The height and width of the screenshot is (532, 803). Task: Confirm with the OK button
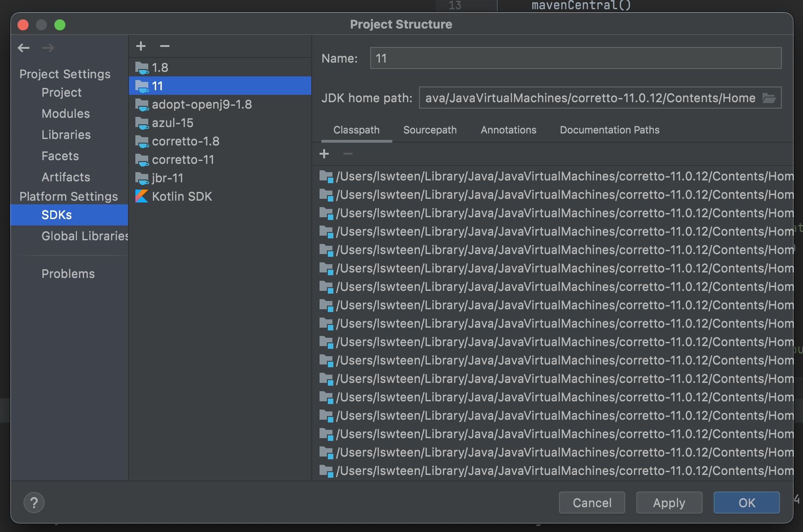click(x=747, y=503)
